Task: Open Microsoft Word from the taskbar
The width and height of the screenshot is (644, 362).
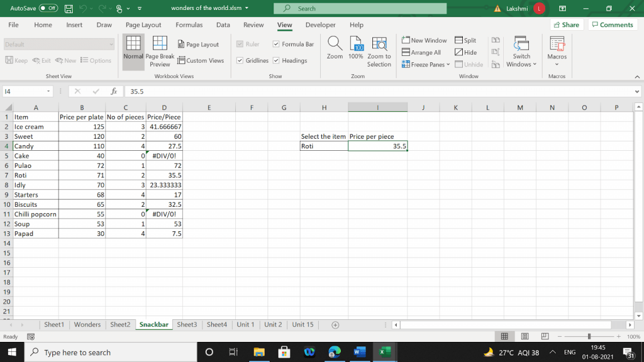Action: coord(358,352)
